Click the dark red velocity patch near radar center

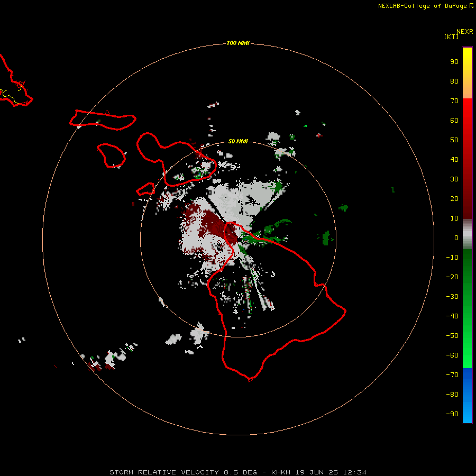pyautogui.click(x=219, y=226)
